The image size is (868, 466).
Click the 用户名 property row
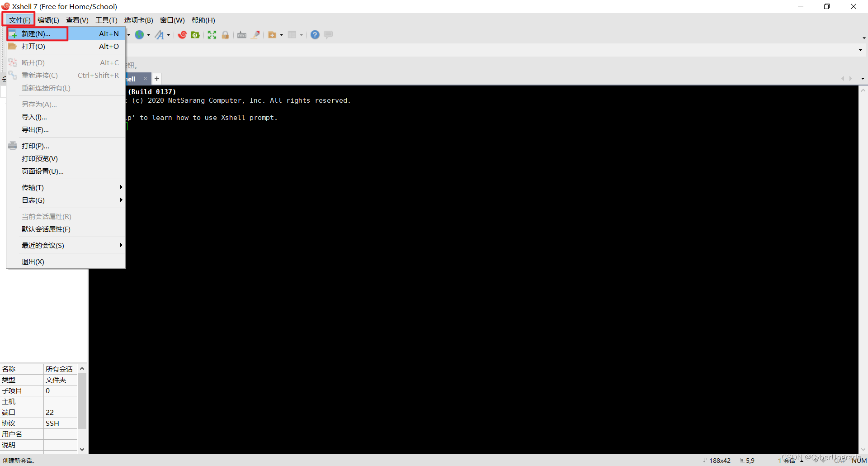click(x=39, y=434)
